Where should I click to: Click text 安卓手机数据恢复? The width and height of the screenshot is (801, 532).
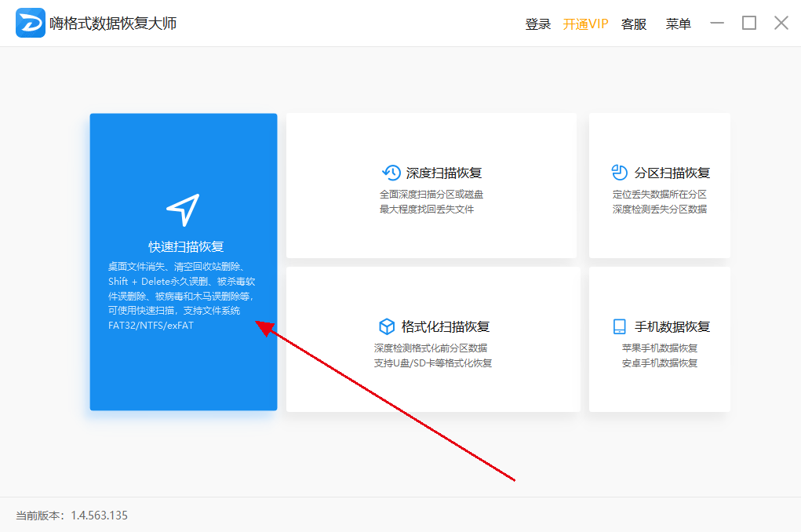click(660, 363)
